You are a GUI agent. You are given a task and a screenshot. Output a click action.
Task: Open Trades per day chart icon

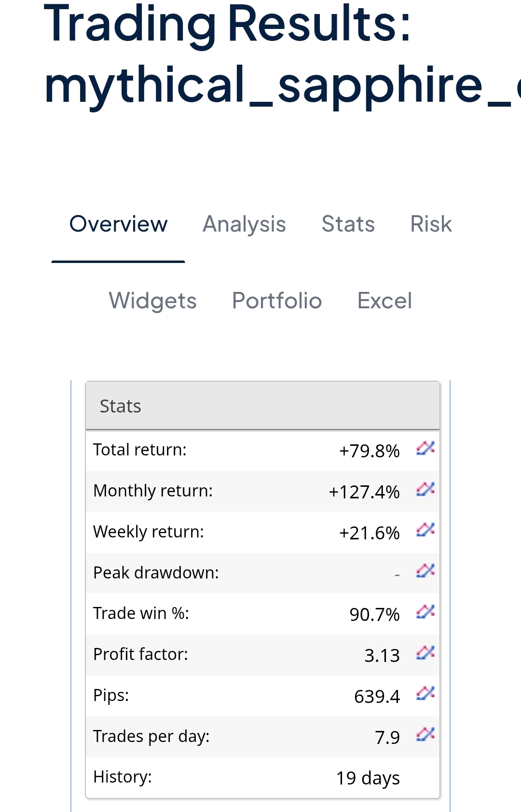425,735
